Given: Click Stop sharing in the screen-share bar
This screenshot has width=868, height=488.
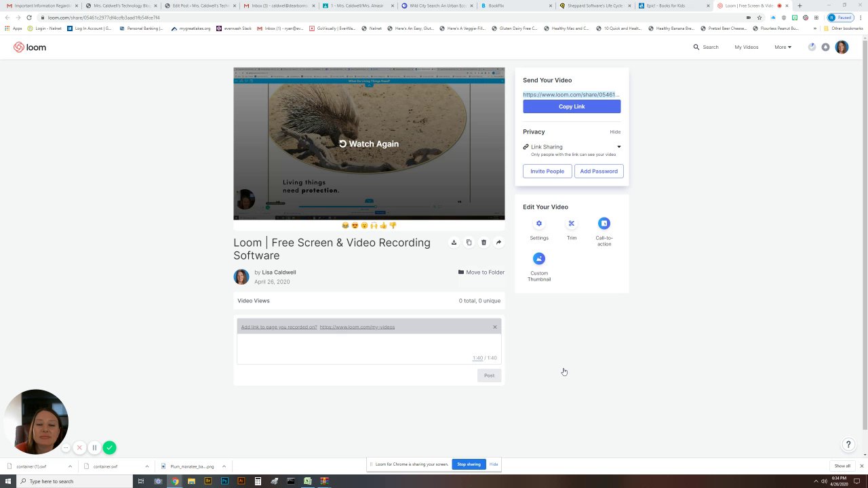Looking at the screenshot, I should [469, 464].
